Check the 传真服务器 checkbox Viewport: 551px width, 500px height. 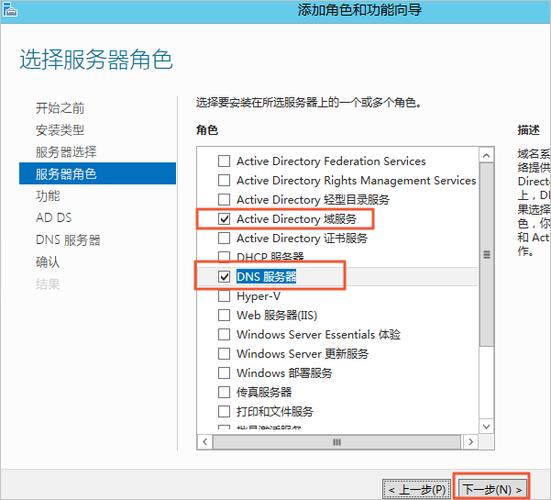[x=224, y=392]
